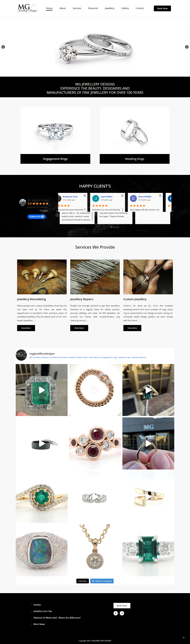Advance reviews carousel with right chevron
190x644 pixels.
pyautogui.click(x=172, y=211)
